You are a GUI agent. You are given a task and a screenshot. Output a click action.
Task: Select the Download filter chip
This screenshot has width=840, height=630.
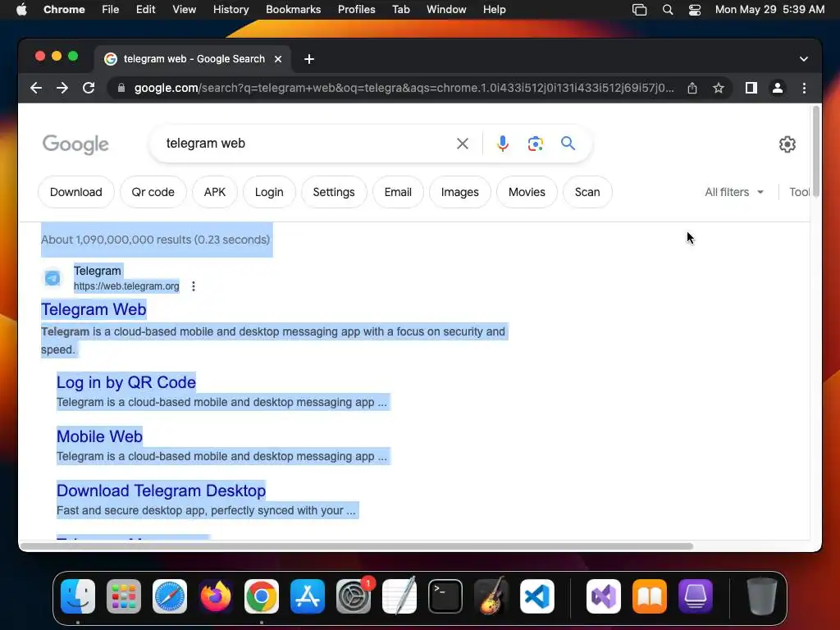(x=76, y=192)
